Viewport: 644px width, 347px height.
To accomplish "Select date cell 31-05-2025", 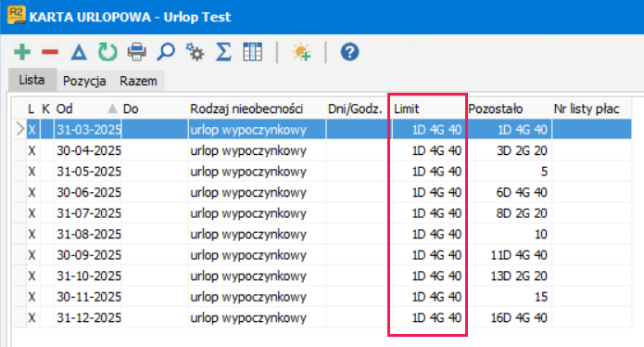I will pyautogui.click(x=89, y=172).
